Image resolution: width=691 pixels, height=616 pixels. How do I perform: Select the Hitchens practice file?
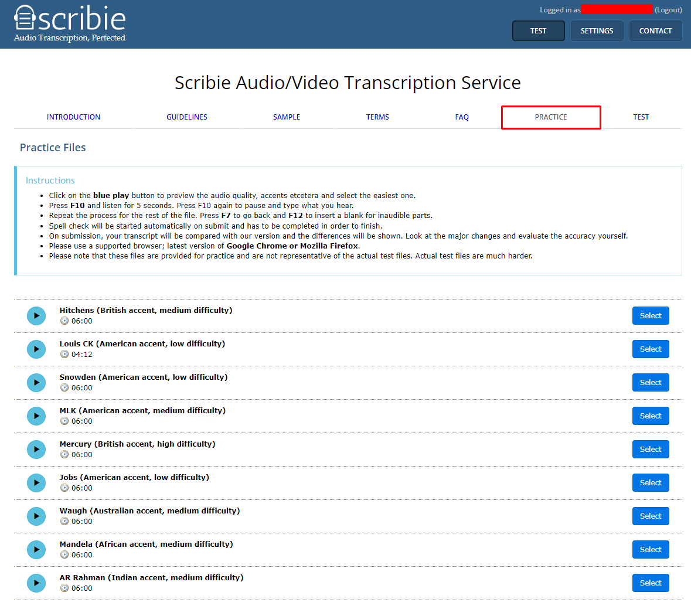point(651,316)
